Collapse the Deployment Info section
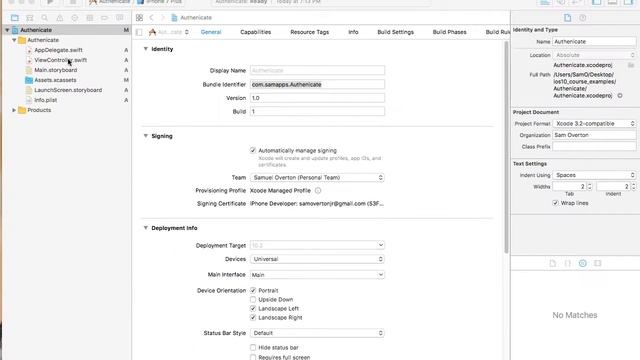The height and width of the screenshot is (360, 640). coord(146,228)
